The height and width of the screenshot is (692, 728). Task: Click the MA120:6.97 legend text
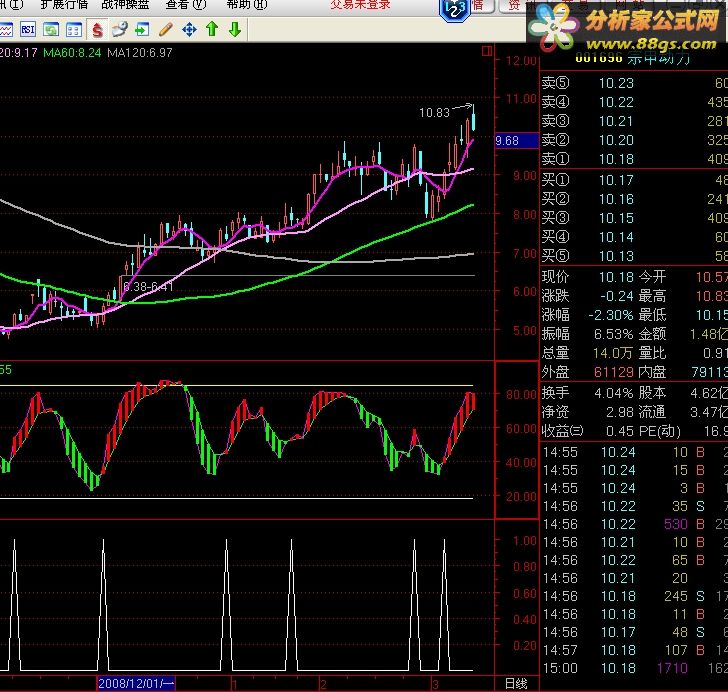click(140, 52)
